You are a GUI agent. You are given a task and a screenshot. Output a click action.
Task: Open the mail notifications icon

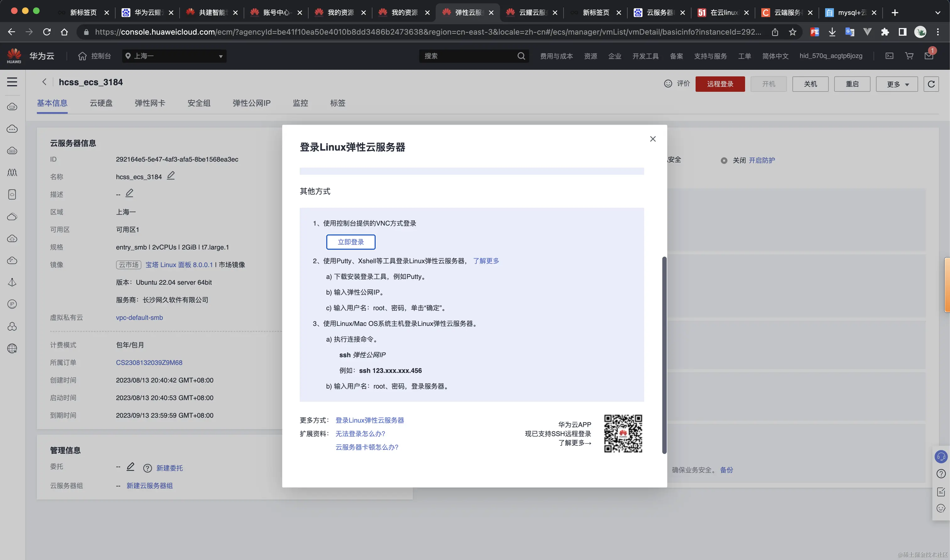928,56
